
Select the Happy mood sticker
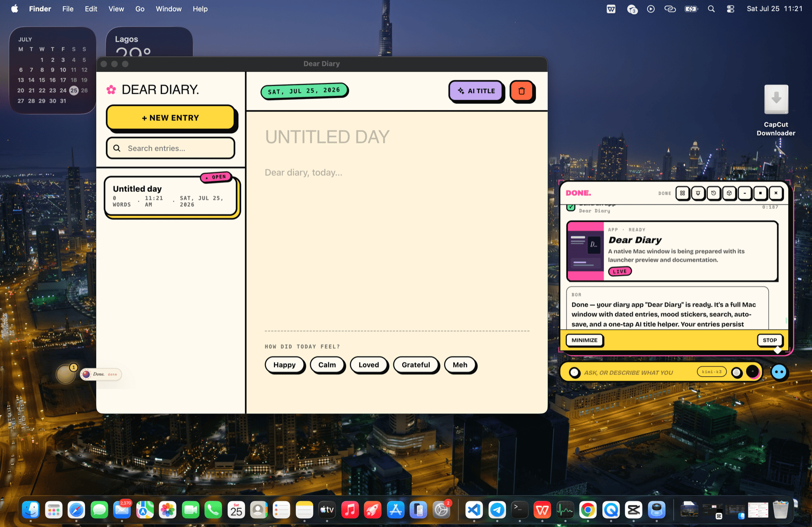[284, 365]
